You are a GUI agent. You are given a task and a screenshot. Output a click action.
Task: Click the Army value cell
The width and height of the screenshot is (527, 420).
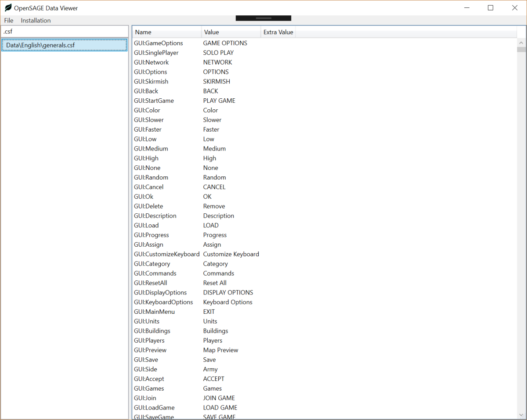[210, 370]
